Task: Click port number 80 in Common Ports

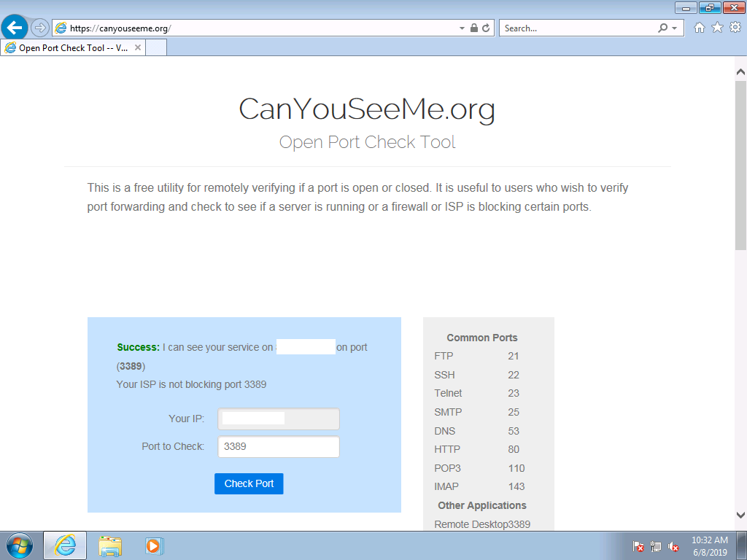Action: [x=514, y=449]
